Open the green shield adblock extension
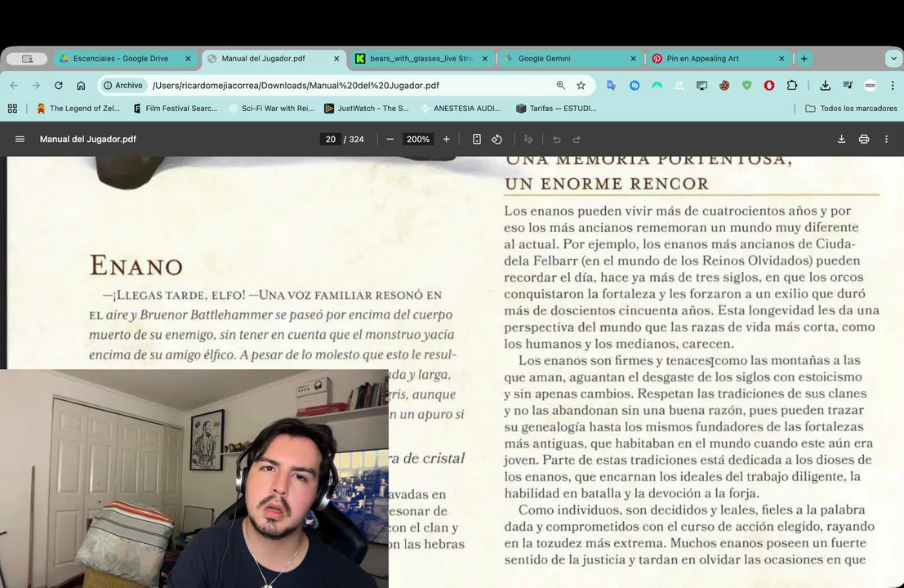Viewport: 904px width, 588px height. coord(746,85)
